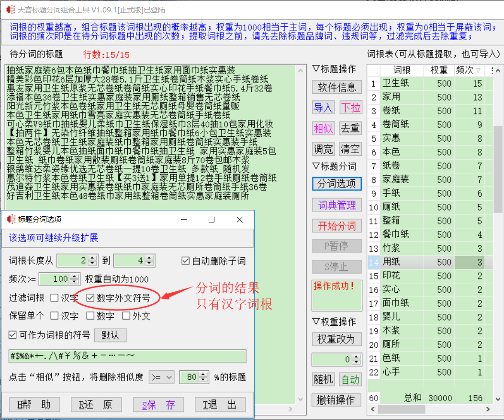Toggle the 自动删除子词 checkbox
504x420 pixels.
coord(186,261)
